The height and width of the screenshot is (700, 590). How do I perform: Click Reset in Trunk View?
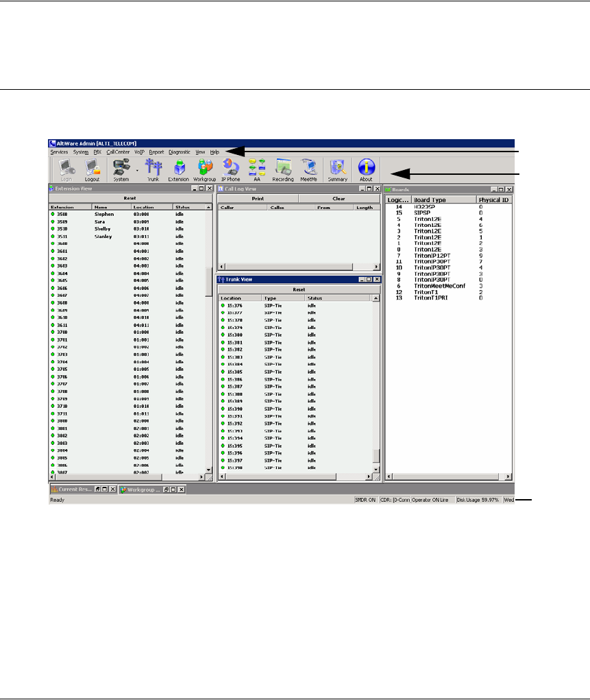(299, 290)
